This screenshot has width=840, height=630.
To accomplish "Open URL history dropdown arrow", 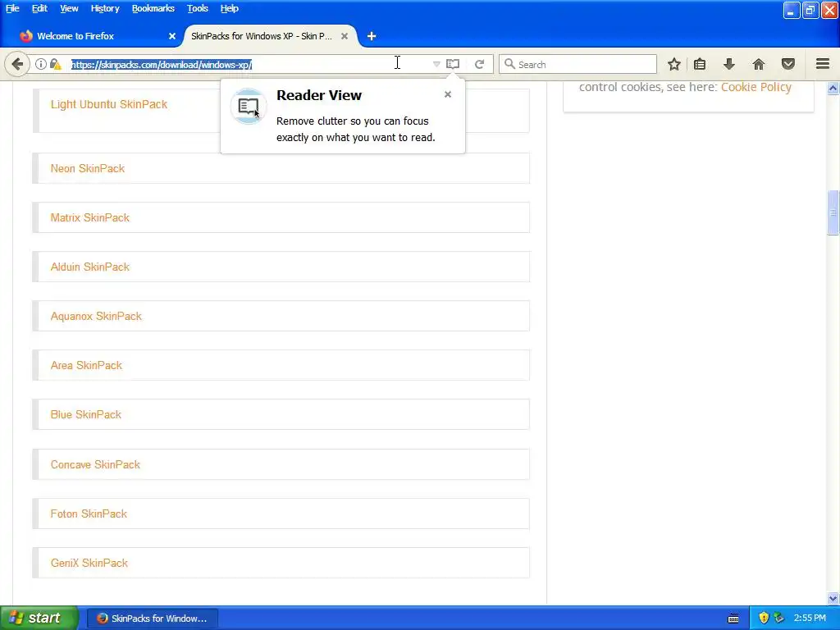I will coord(436,64).
